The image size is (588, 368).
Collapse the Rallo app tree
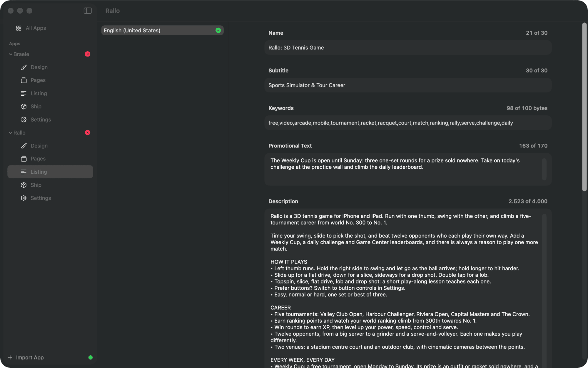coord(11,133)
